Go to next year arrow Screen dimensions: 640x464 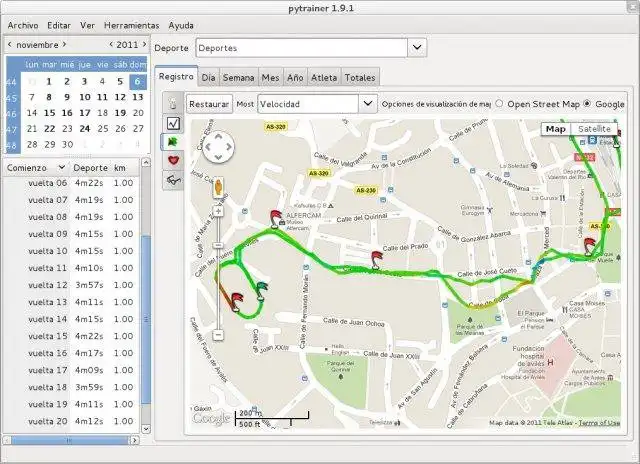144,44
